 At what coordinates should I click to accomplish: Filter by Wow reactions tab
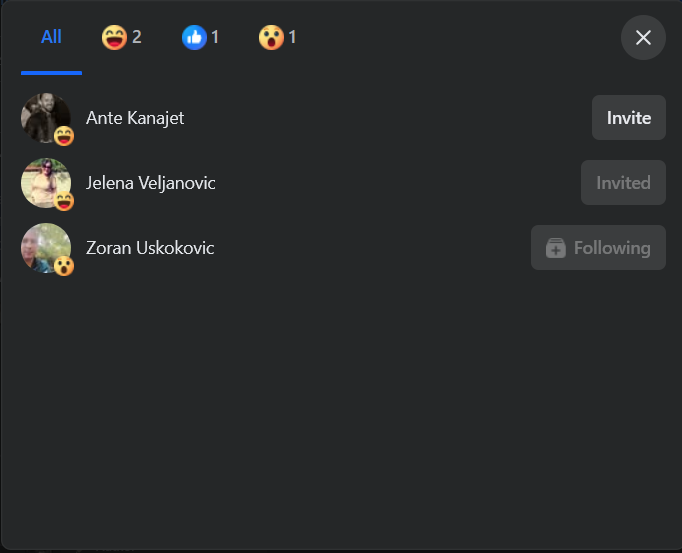pyautogui.click(x=278, y=37)
